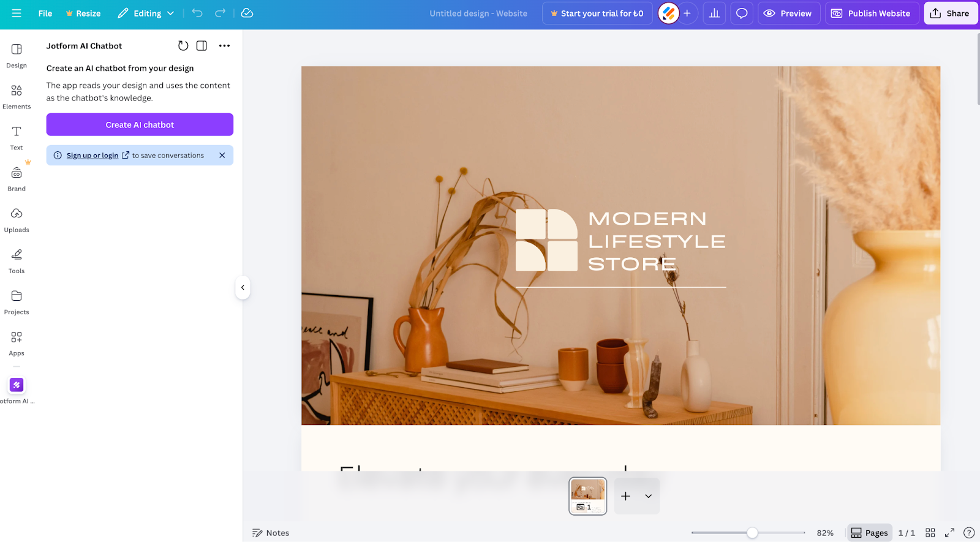Viewport: 980px width, 542px height.
Task: Enter fullscreen present mode
Action: [949, 533]
